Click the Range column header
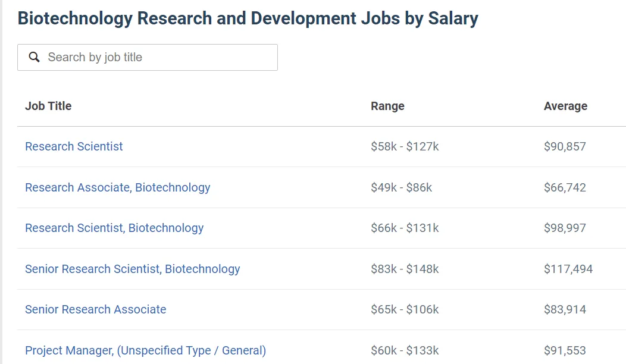 click(387, 106)
